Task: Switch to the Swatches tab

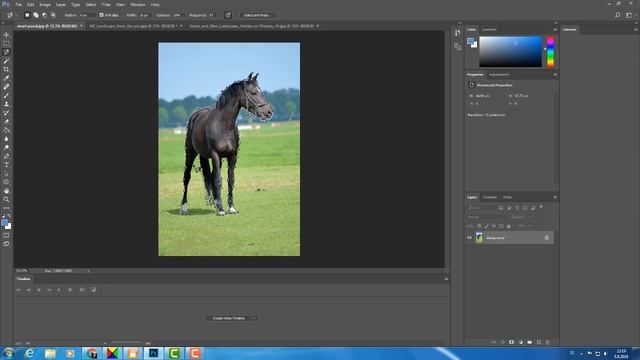Action: pyautogui.click(x=489, y=29)
